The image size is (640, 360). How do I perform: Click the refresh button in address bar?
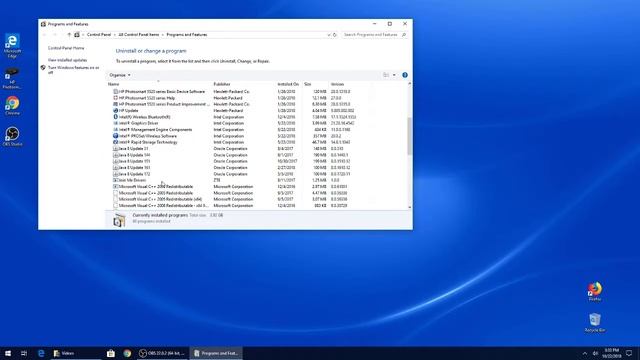(335, 35)
